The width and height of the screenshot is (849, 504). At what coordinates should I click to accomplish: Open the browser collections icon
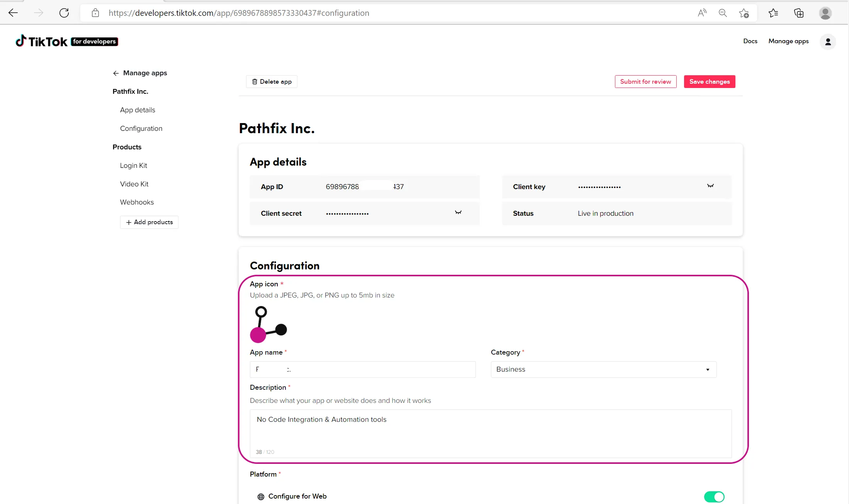click(x=799, y=13)
